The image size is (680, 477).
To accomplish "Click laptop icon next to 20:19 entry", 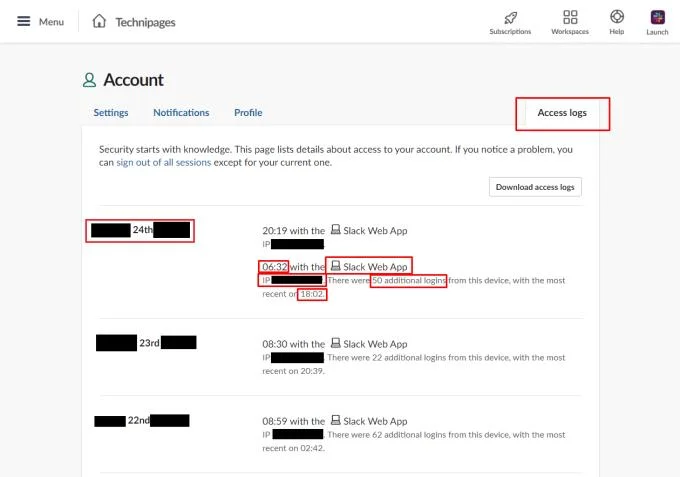I will [x=336, y=229].
